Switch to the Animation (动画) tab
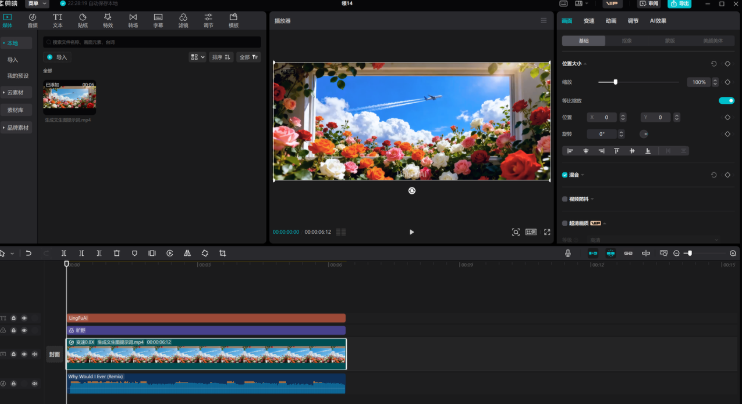742x404 pixels. click(x=611, y=20)
